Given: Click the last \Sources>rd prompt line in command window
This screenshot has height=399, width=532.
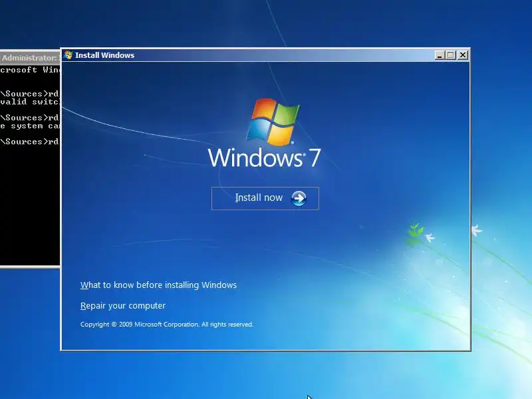Looking at the screenshot, I should coord(30,142).
